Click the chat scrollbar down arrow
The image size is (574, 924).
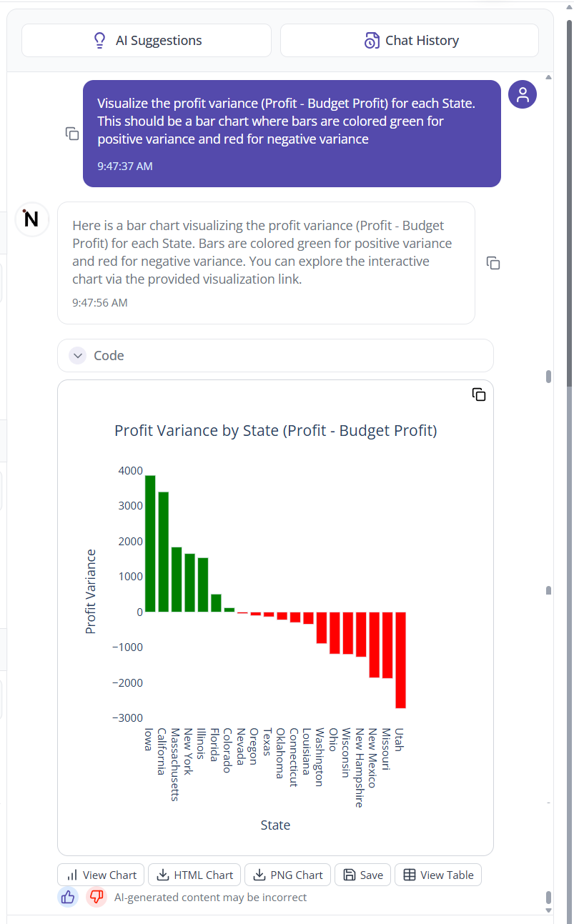(548, 910)
